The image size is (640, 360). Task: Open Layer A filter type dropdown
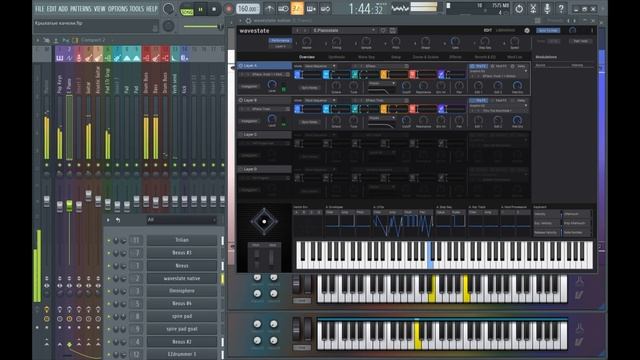[x=382, y=84]
